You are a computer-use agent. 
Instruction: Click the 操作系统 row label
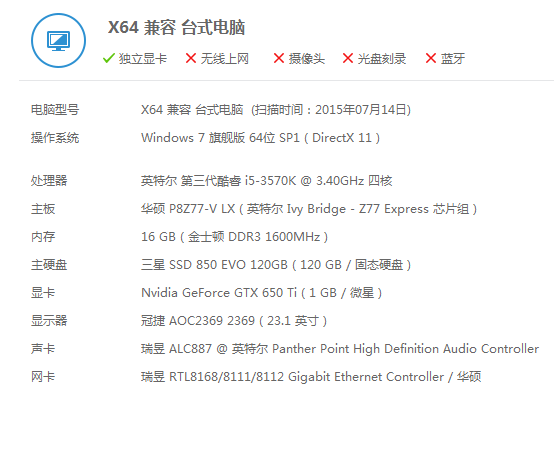pyautogui.click(x=55, y=137)
